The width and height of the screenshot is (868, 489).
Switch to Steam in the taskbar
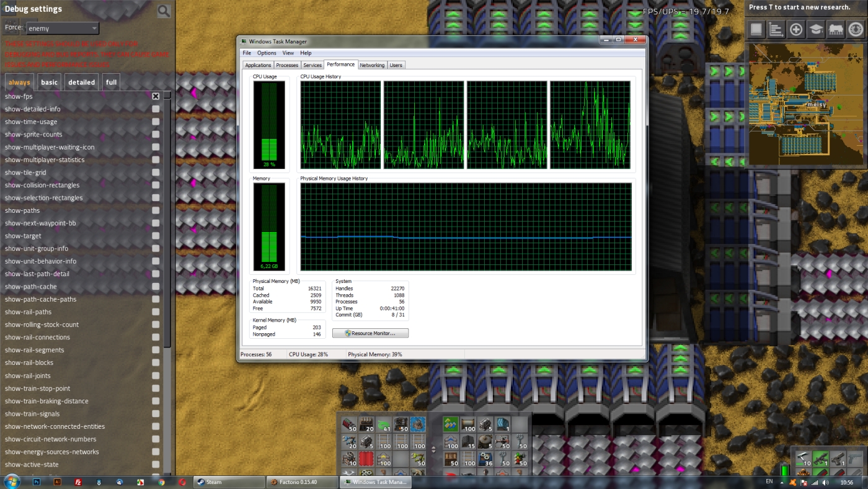(228, 482)
